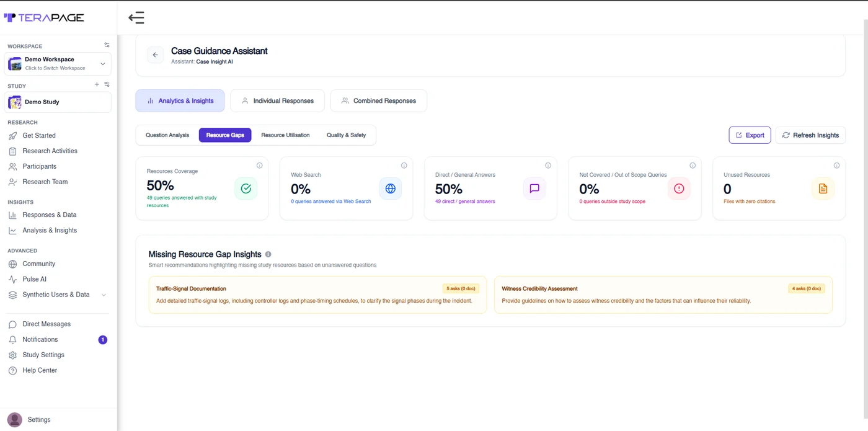Click the Export button

click(750, 135)
